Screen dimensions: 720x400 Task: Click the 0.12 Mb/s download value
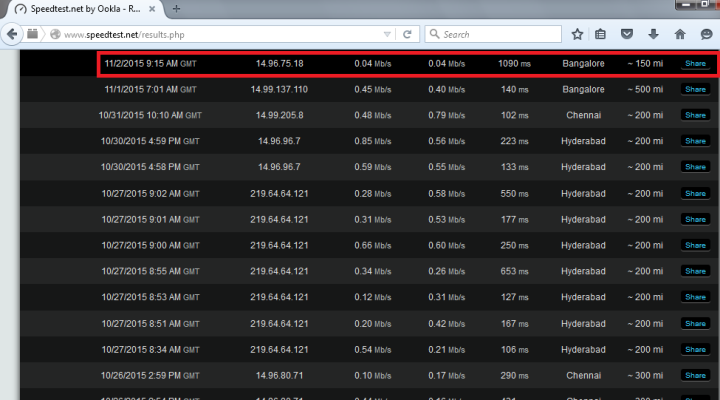pos(372,297)
